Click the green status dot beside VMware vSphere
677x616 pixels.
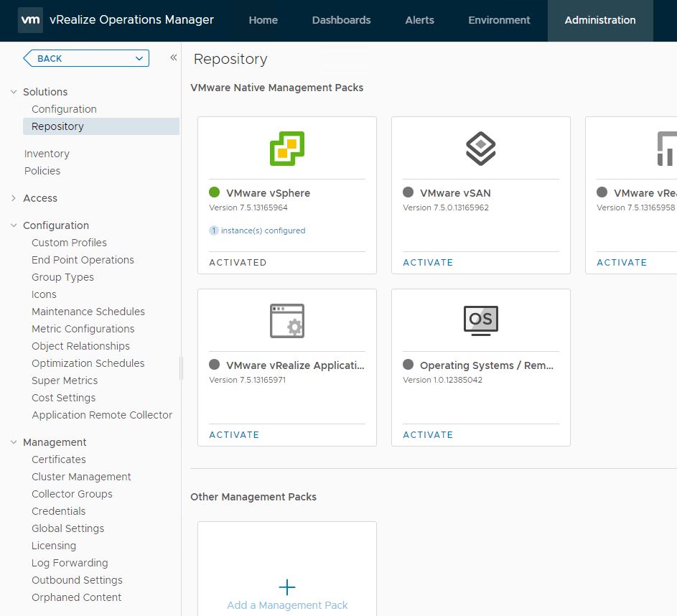tap(214, 192)
